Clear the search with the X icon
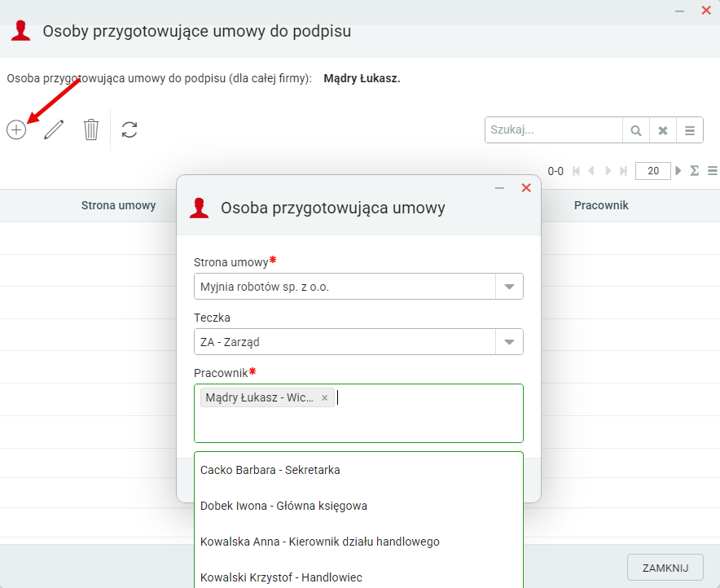Viewport: 720px width, 588px height. tap(663, 130)
